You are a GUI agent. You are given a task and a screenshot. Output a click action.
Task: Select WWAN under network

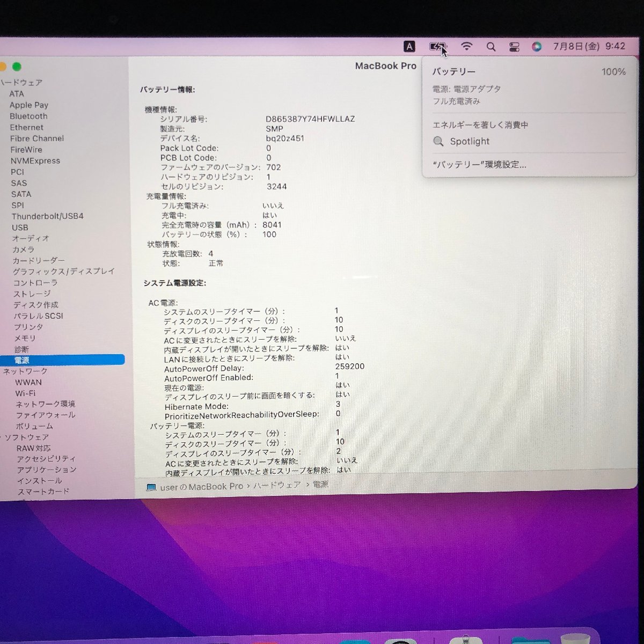[28, 382]
